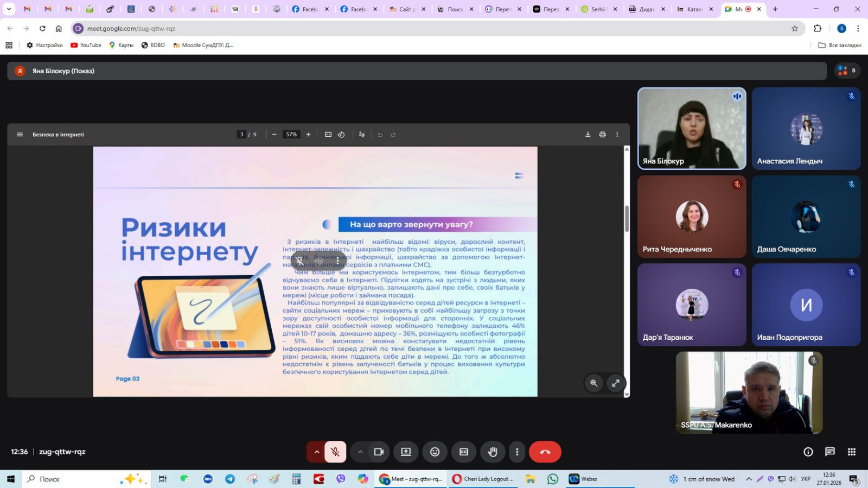This screenshot has height=488, width=868.
Task: Open the YouTube bookmark
Action: [x=86, y=45]
